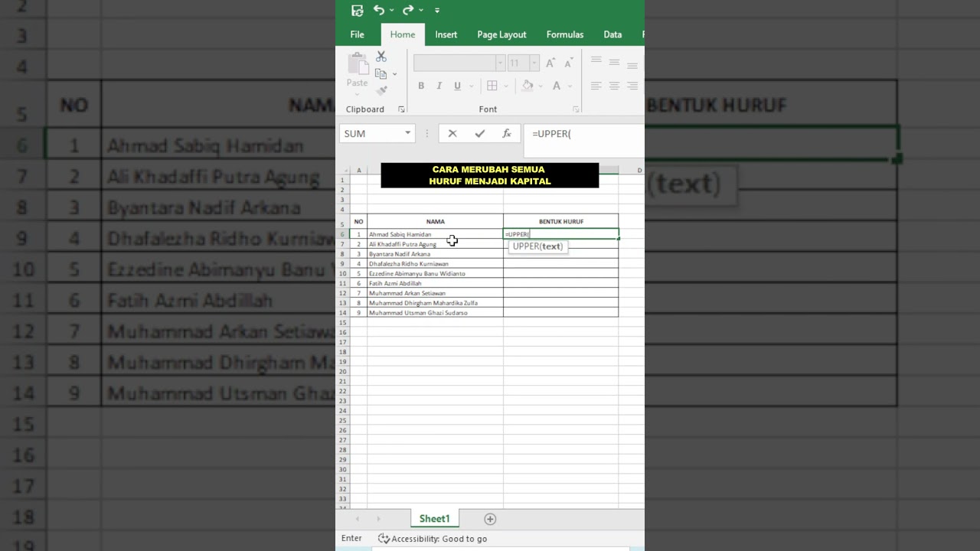
Task: Toggle Bold formatting
Action: 421,86
